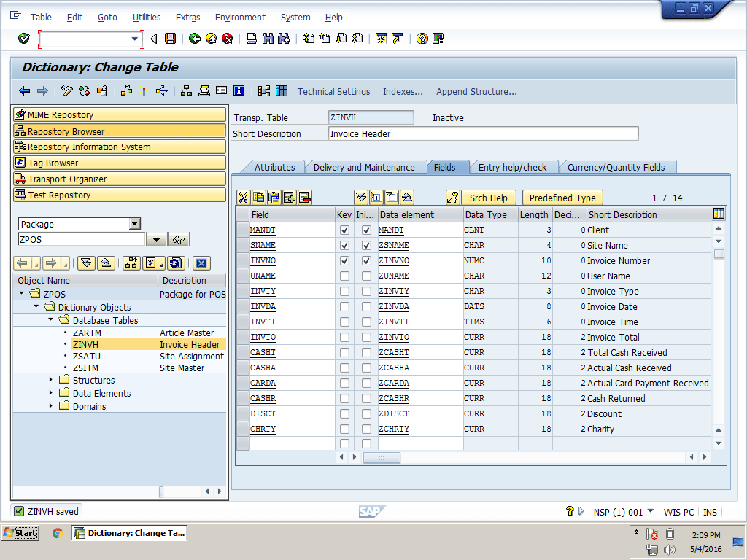Click the Save icon in standard toolbar
This screenshot has width=747, height=560.
coord(170,39)
